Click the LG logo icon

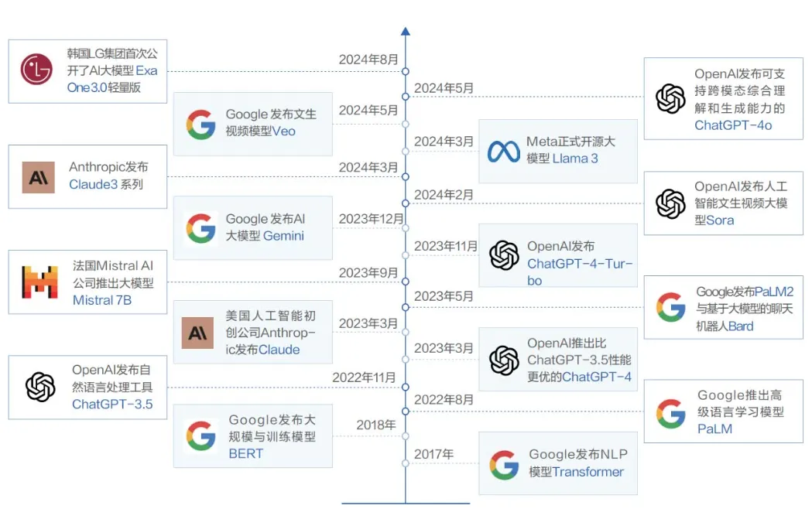[x=36, y=70]
